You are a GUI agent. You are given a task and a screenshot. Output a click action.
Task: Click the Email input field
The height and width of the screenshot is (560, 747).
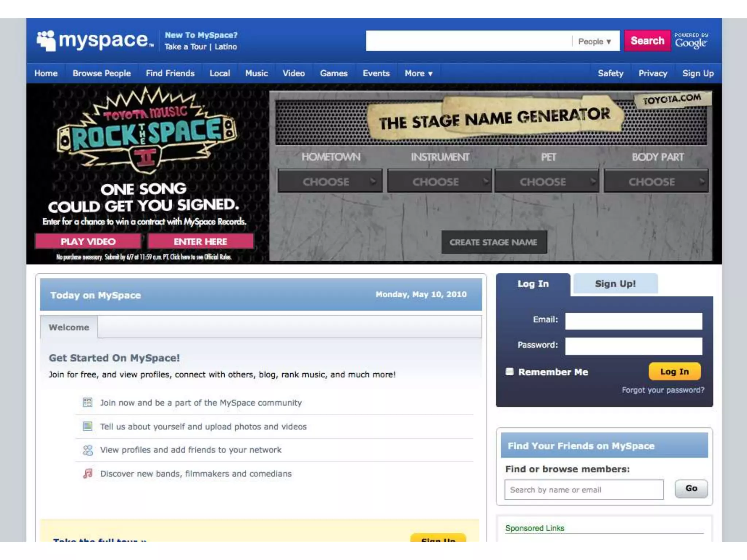coord(633,321)
